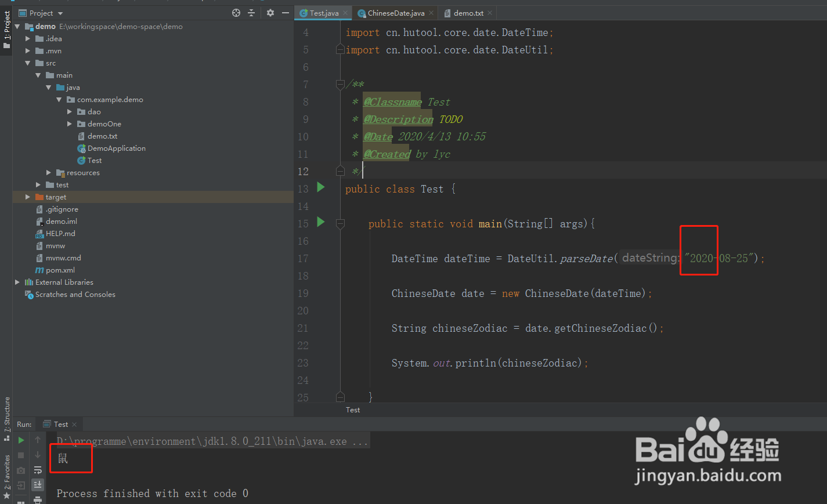827x504 pixels.
Task: Click line number 17 in the gutter
Action: point(303,259)
